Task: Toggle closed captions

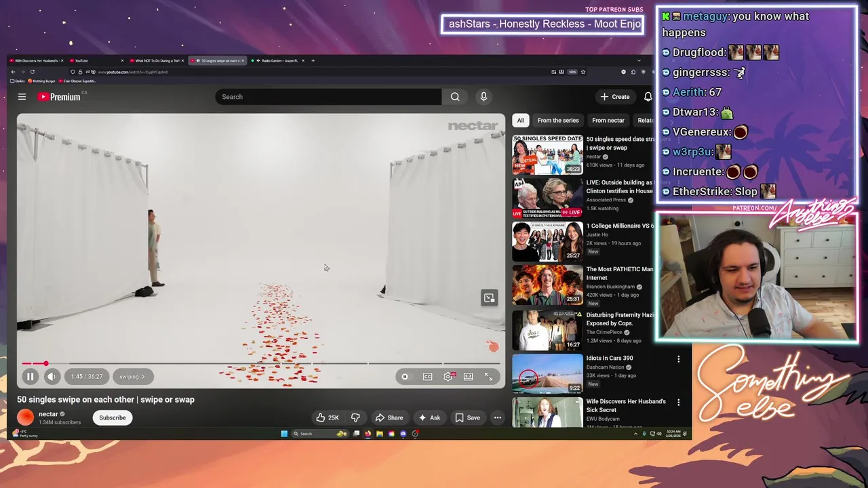Action: (x=427, y=377)
